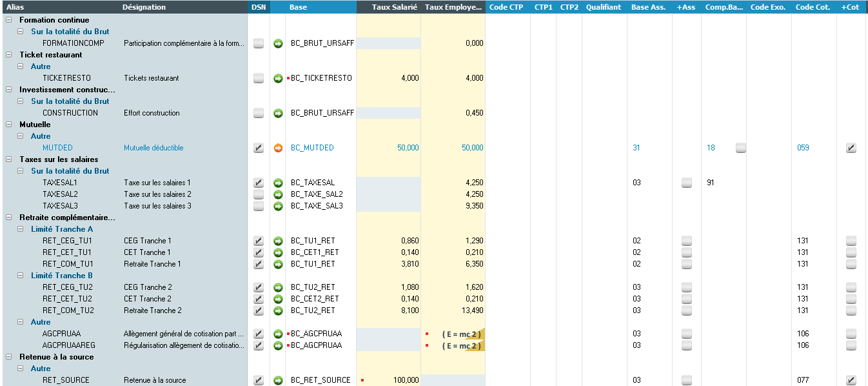The height and width of the screenshot is (386, 868).
Task: Click green arrow icon in RET_COM_TU2 row
Action: point(278,310)
